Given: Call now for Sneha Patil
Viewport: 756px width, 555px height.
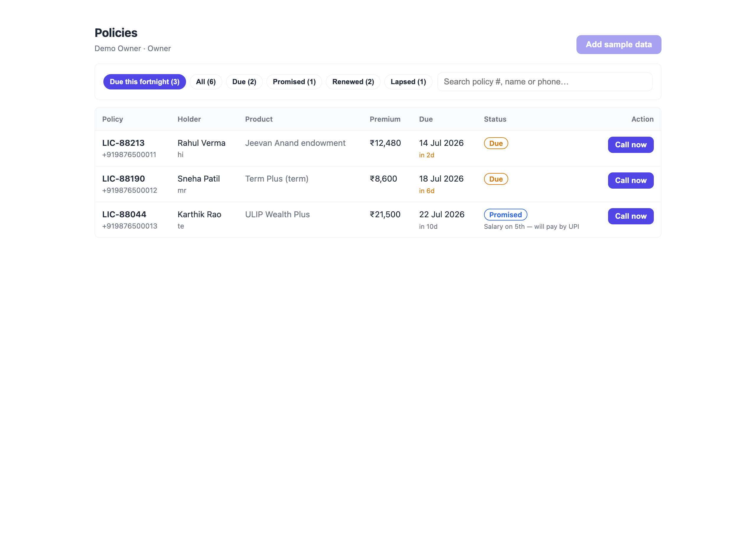Looking at the screenshot, I should [x=631, y=180].
